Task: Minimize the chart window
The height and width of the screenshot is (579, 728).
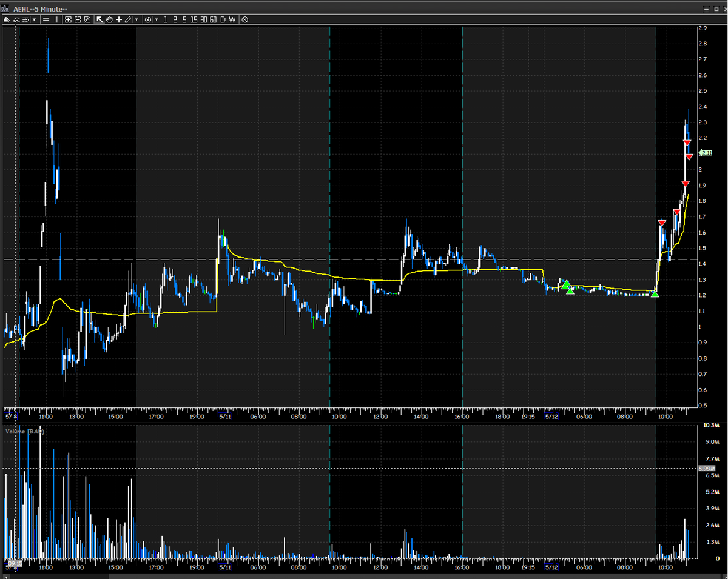Action: pyautogui.click(x=706, y=9)
